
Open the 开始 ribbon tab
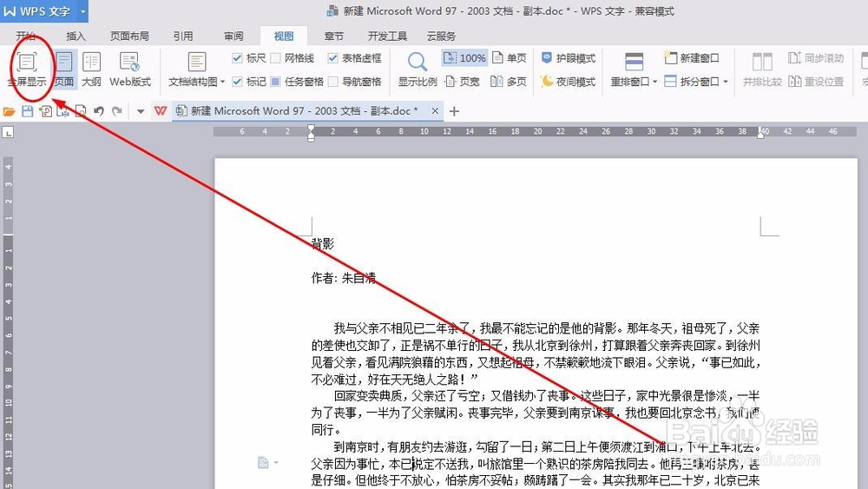click(25, 36)
